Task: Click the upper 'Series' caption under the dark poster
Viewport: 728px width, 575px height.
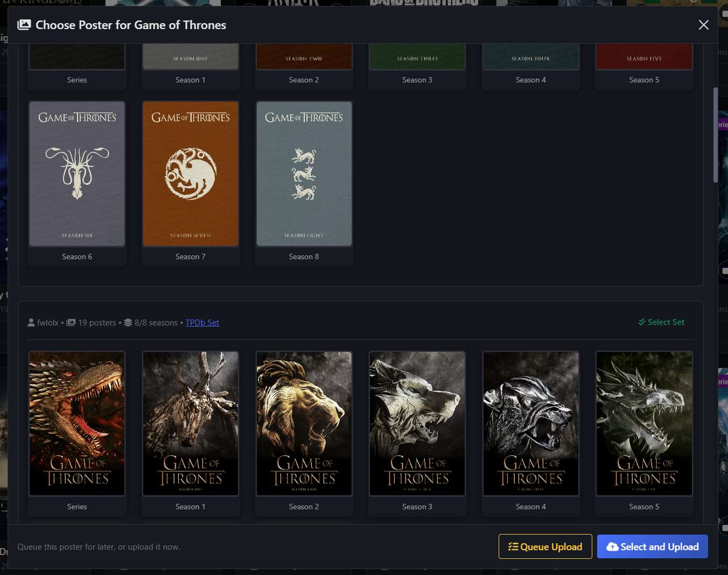Action: tap(77, 80)
